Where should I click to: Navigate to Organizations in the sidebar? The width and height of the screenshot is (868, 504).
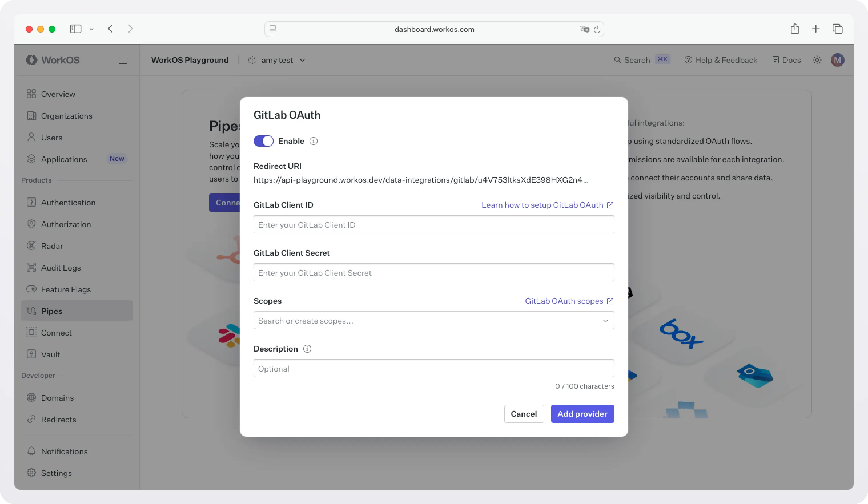point(67,116)
